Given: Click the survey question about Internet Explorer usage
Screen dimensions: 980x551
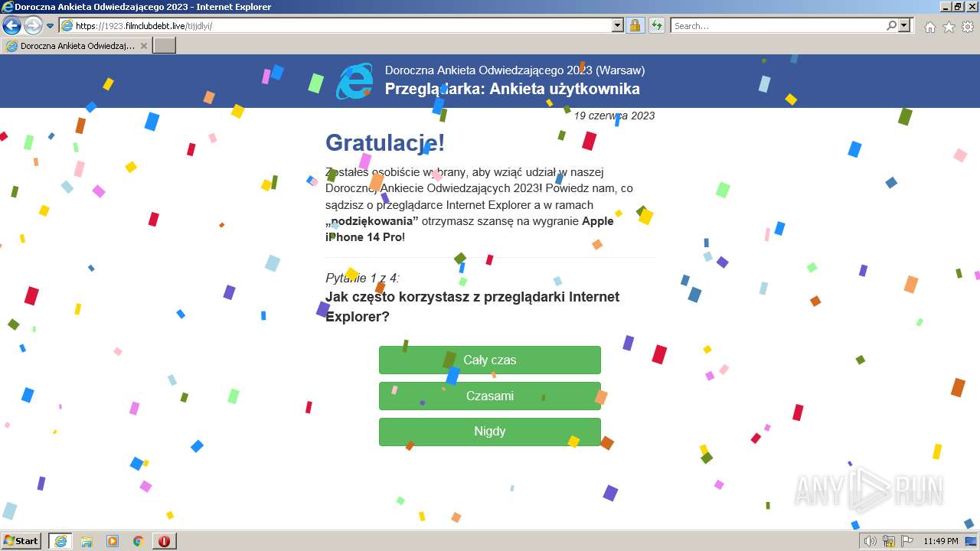Looking at the screenshot, I should coord(472,306).
